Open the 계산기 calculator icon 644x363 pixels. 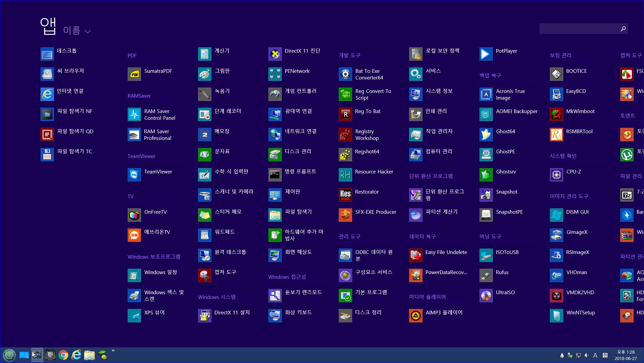[x=205, y=54]
